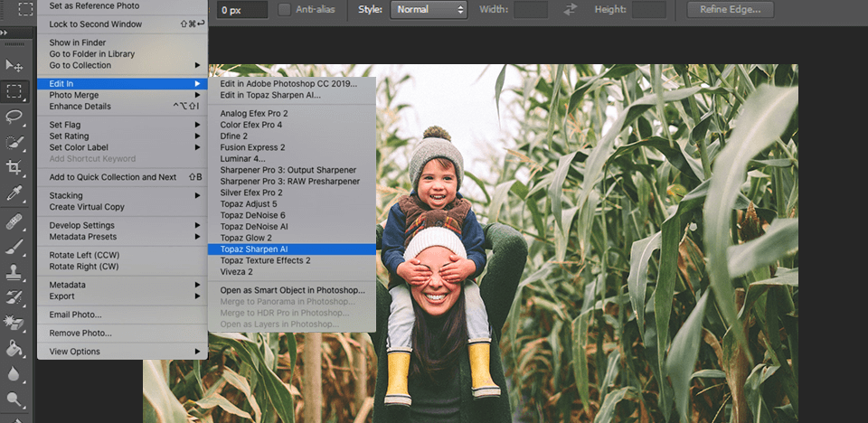Choose Create Virtual Copy

122,207
